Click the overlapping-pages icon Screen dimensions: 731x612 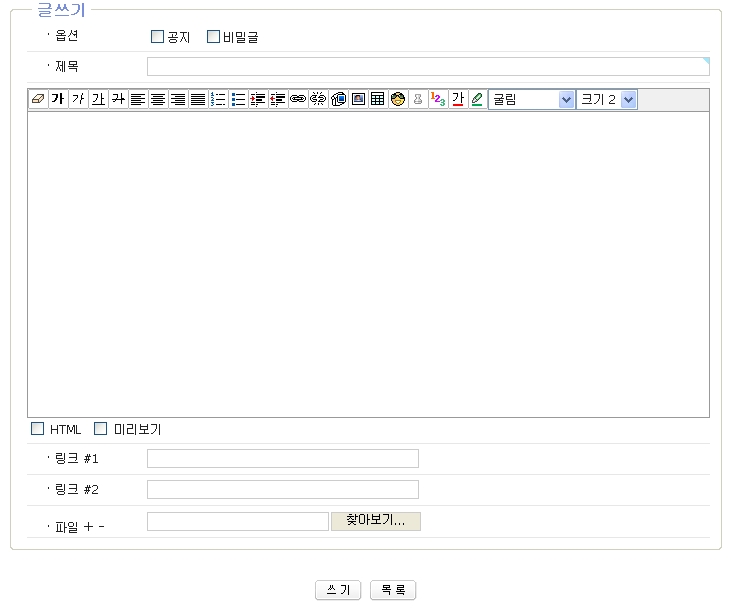point(338,99)
